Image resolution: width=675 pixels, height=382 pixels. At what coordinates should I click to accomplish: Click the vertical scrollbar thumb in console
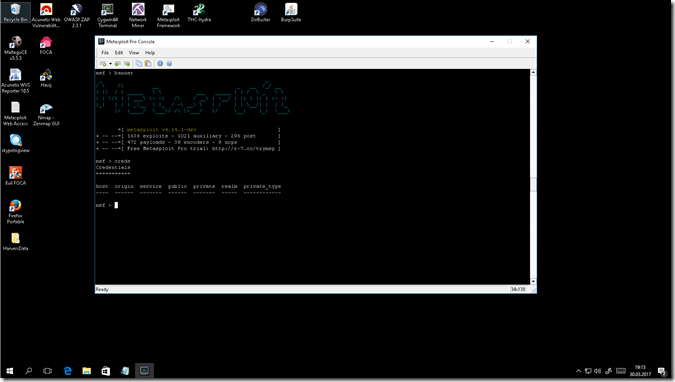pyautogui.click(x=533, y=184)
